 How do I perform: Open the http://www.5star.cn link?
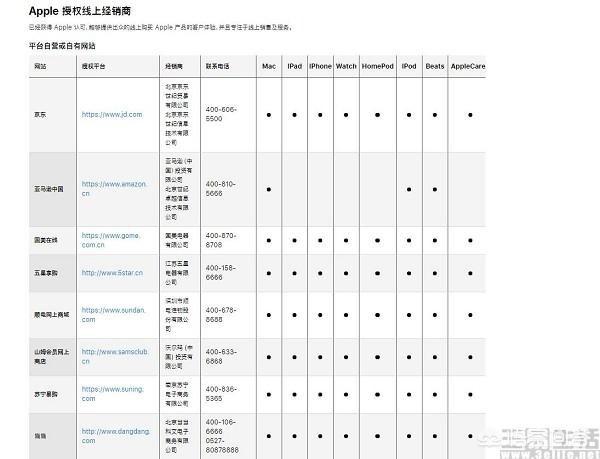tap(112, 273)
